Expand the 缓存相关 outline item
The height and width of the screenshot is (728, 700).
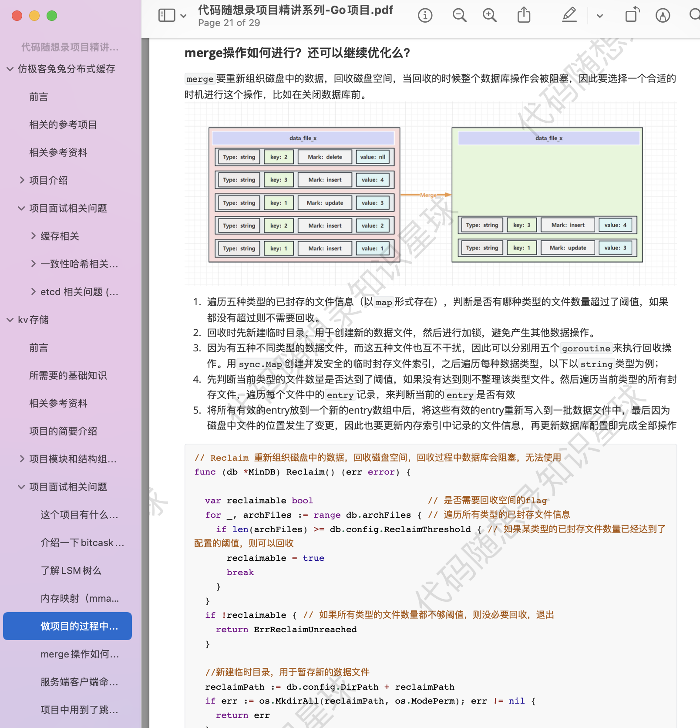[33, 236]
